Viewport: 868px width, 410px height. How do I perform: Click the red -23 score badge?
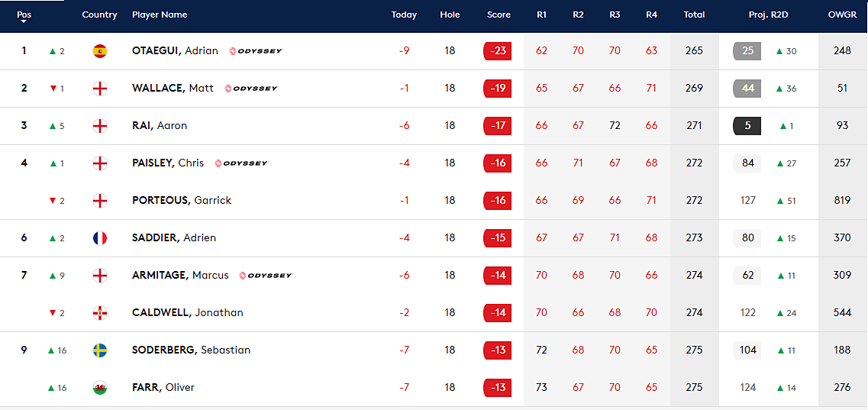click(x=497, y=51)
